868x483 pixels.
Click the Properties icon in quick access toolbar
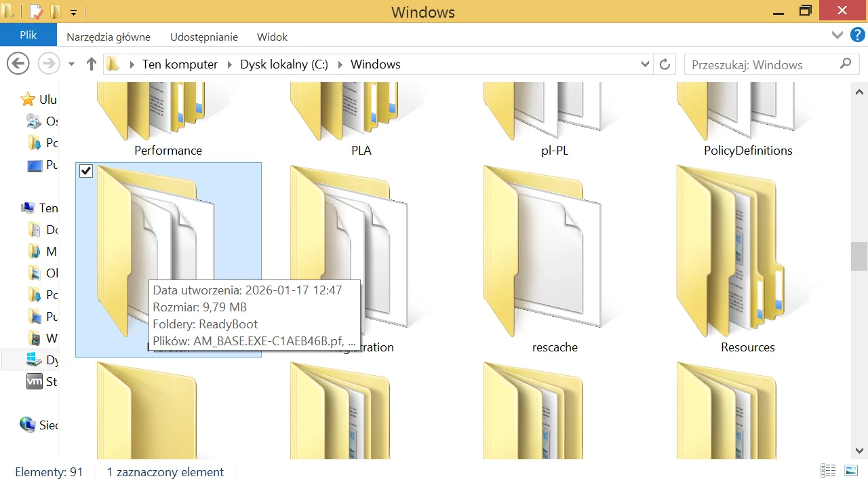(36, 12)
